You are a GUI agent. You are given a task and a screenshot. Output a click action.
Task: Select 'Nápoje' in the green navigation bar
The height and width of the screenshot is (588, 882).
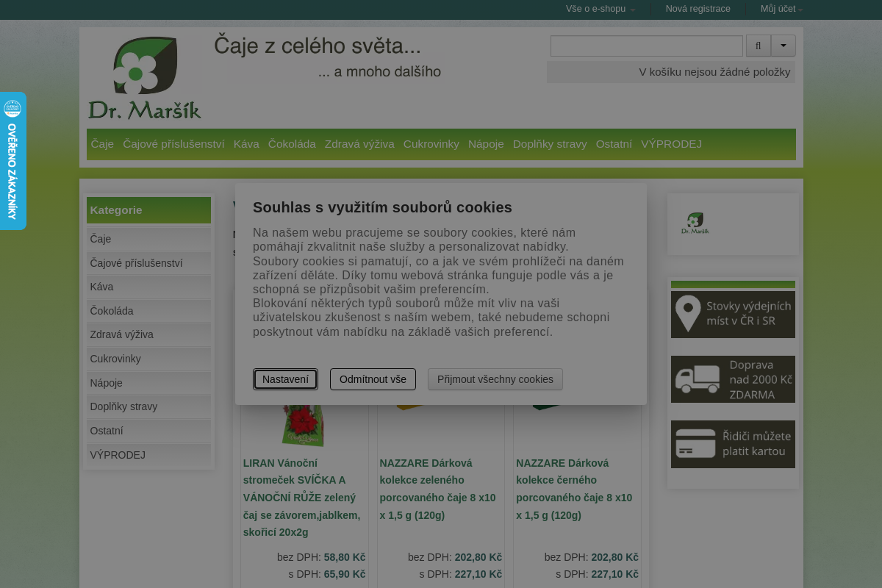click(486, 144)
